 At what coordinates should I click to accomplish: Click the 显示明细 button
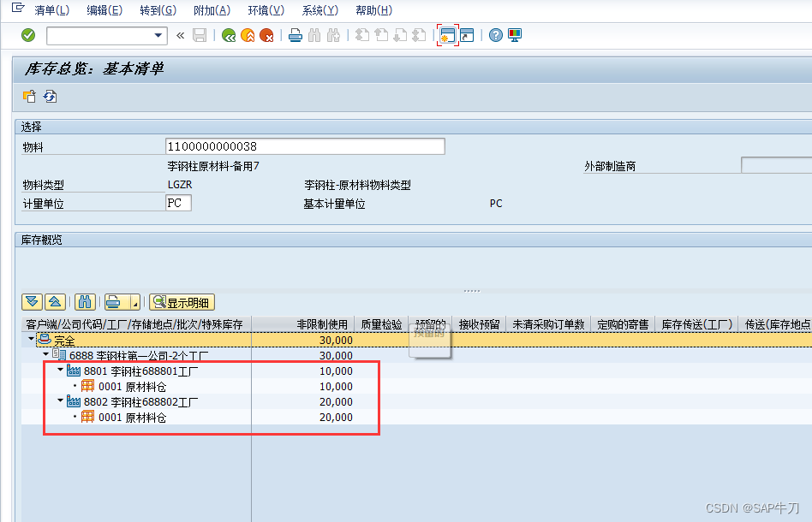pos(182,302)
